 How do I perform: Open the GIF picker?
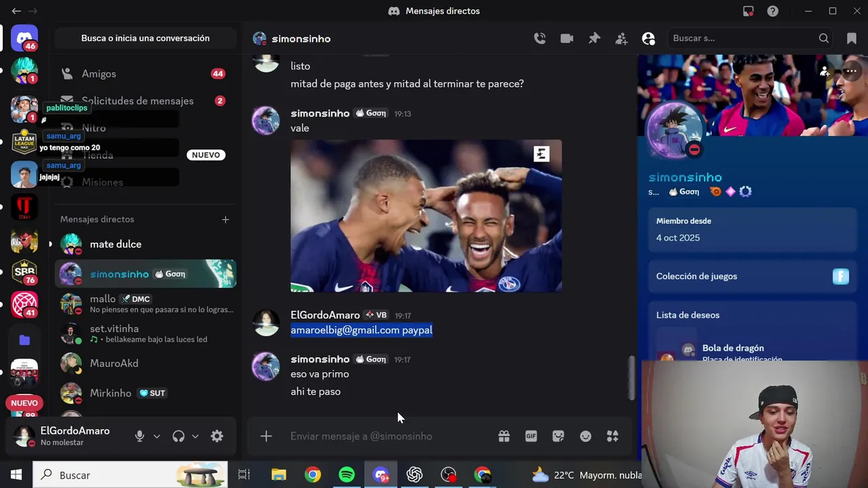(531, 436)
